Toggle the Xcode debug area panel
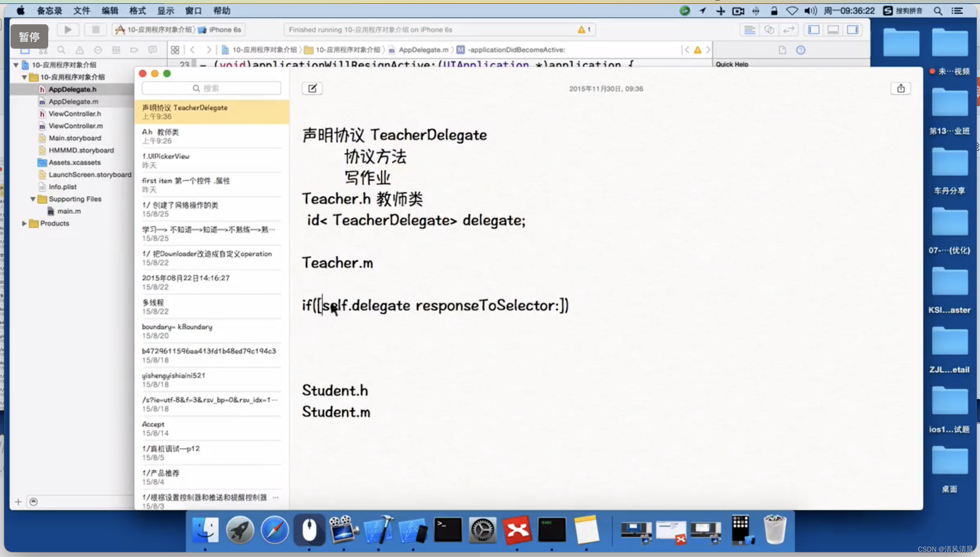The image size is (980, 557). point(833,30)
